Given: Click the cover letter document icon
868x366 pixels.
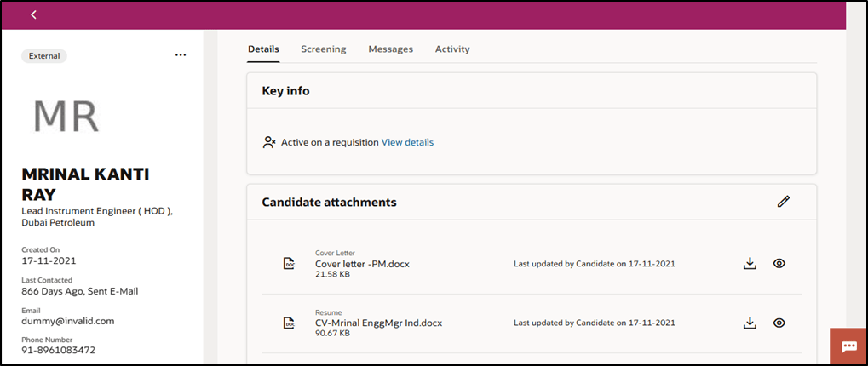Looking at the screenshot, I should [x=289, y=264].
